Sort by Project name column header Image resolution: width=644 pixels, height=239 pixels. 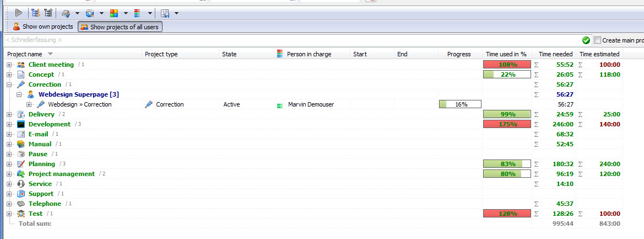(x=25, y=54)
